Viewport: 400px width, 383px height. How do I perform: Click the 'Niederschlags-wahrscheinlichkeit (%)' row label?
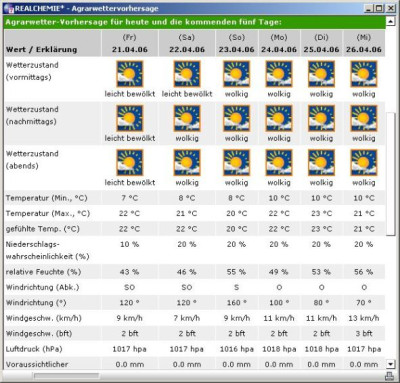click(47, 250)
